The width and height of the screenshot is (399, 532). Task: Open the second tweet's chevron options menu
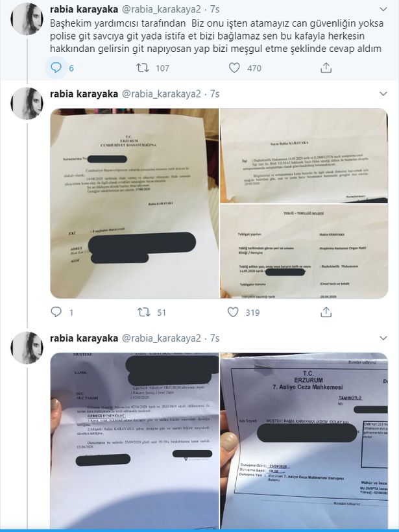pos(383,94)
